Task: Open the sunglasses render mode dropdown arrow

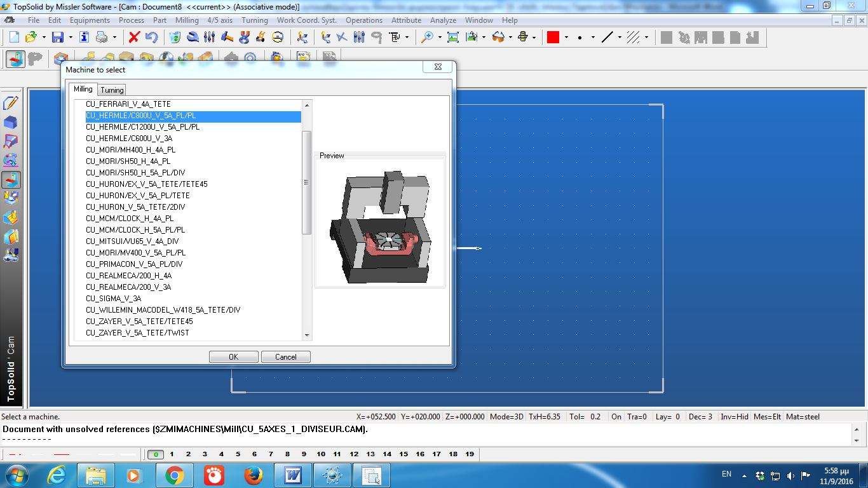Action: pos(511,37)
